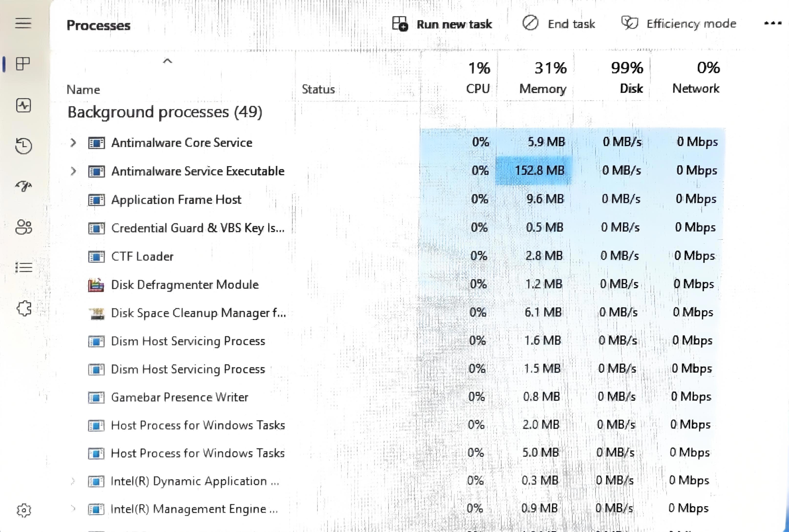Click Run new task button
The image size is (789, 532).
click(x=442, y=24)
